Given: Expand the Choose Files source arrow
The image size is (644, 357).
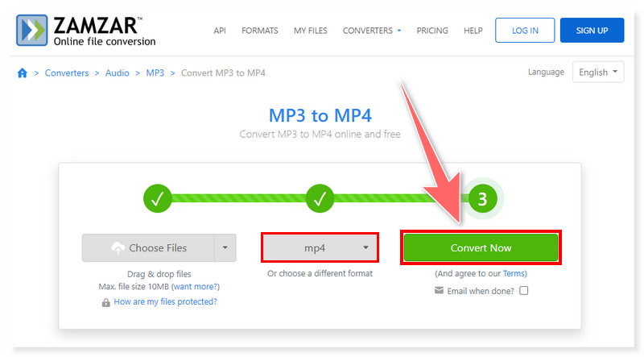Looking at the screenshot, I should (x=225, y=248).
